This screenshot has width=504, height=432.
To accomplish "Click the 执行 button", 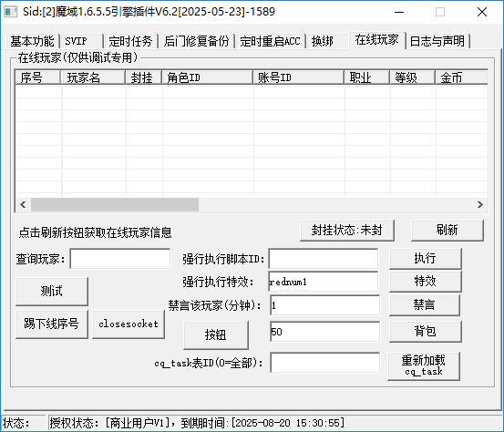I will click(x=426, y=259).
